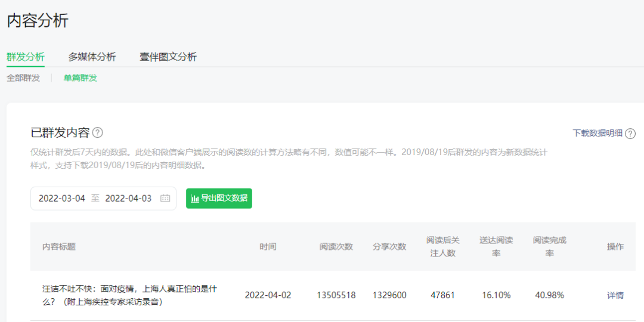Select delivery read rate 16.10%
Image resolution: width=644 pixels, height=322 pixels.
click(x=496, y=295)
